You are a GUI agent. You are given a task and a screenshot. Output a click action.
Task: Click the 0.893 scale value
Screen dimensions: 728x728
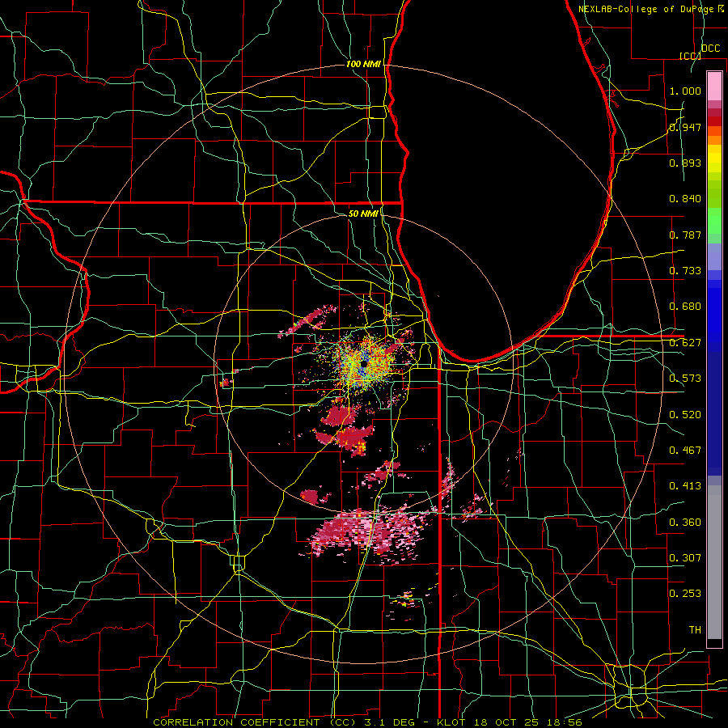685,163
